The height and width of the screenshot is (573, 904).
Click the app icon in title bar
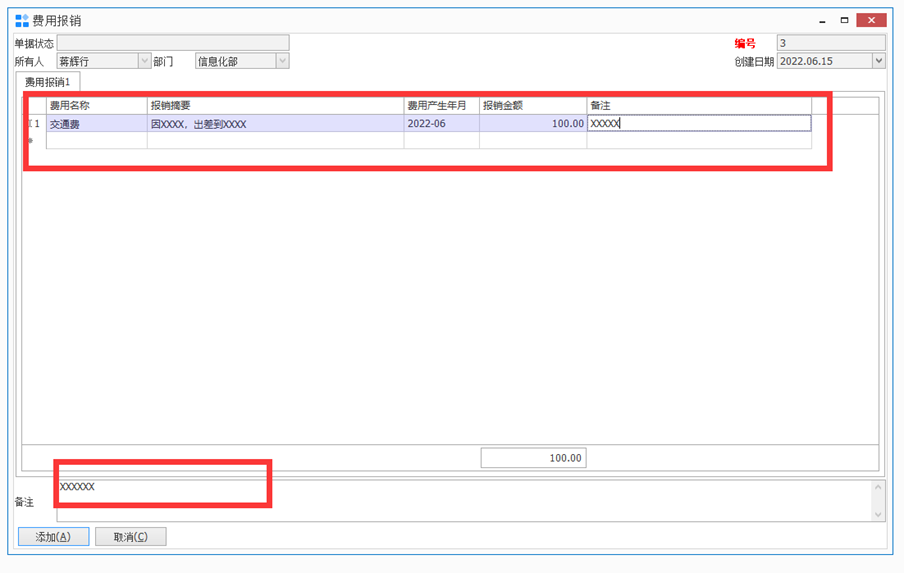pos(22,20)
